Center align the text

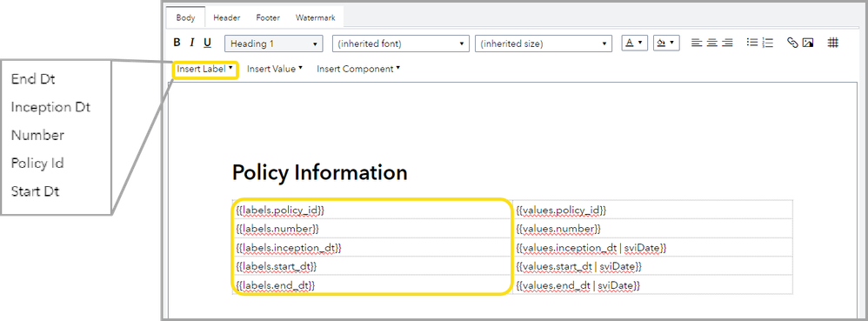coord(712,43)
